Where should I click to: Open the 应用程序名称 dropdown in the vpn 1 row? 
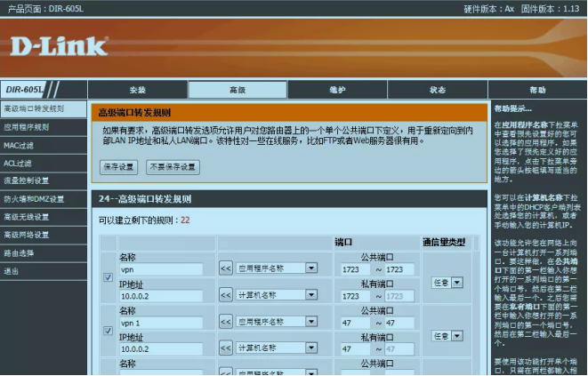(277, 322)
